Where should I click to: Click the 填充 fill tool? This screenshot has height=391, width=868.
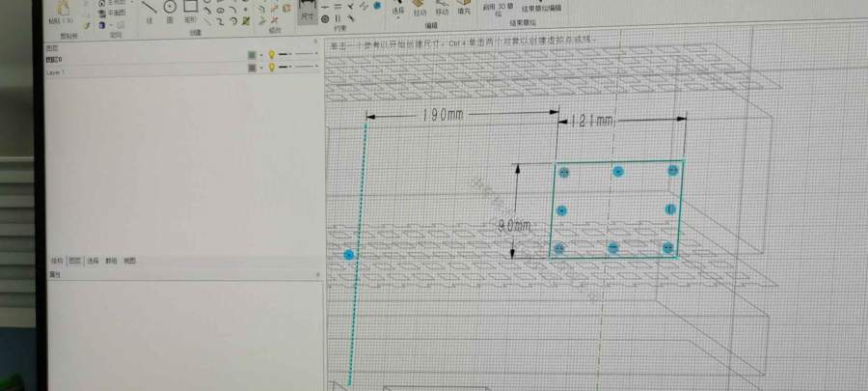pyautogui.click(x=464, y=7)
